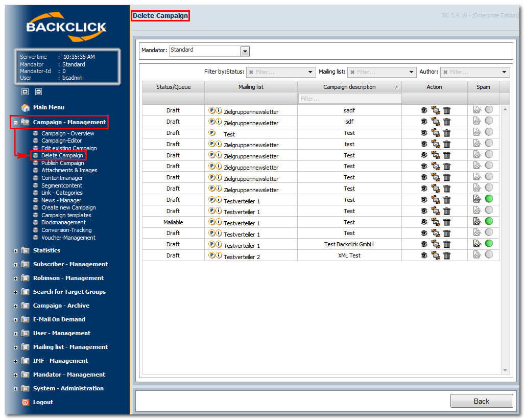Viewport: 525px width, 420px height.
Task: Click the P icon in the XML Test row
Action: [x=211, y=255]
